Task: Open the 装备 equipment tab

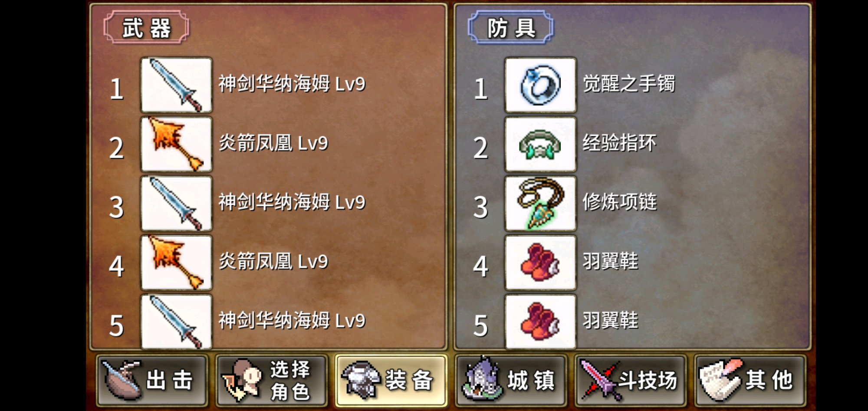Action: click(x=391, y=380)
